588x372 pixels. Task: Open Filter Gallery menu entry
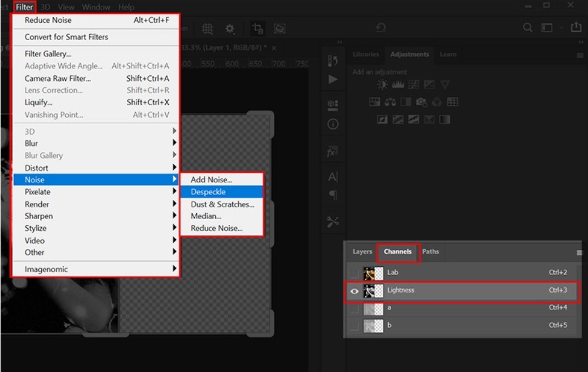point(48,54)
